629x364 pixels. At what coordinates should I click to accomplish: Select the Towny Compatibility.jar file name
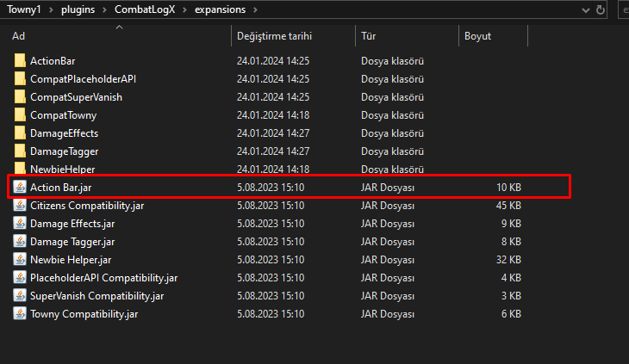84,313
